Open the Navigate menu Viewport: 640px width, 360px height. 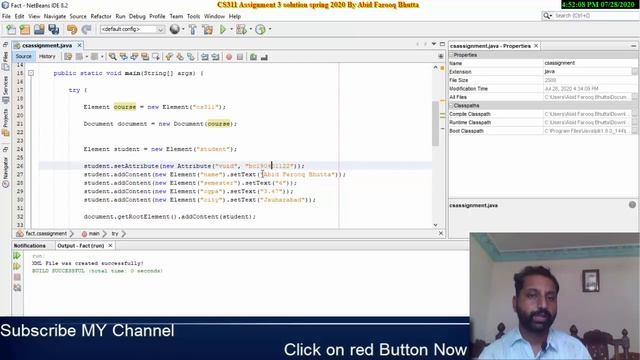55,16
